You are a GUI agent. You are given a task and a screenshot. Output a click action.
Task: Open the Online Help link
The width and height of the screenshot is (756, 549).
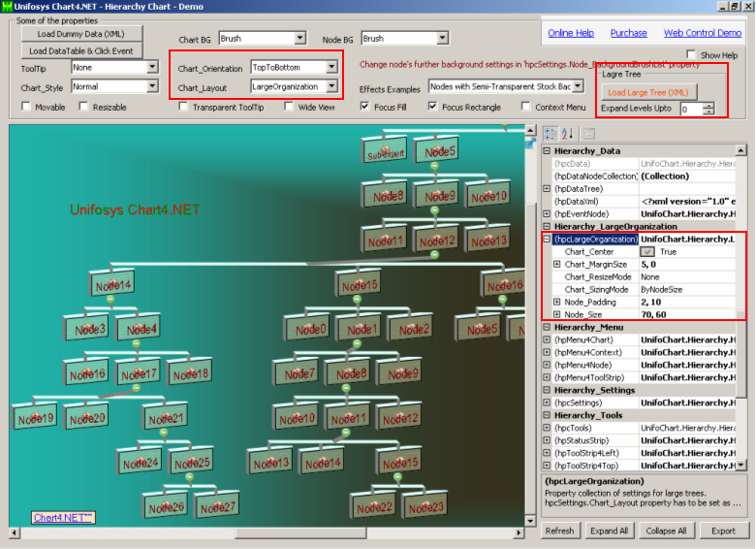(571, 33)
